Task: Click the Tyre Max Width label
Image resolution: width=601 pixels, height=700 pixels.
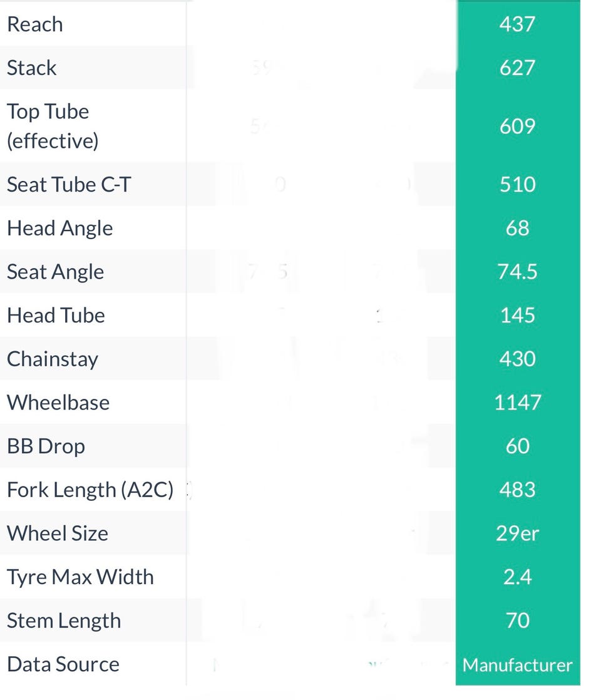Action: [80, 577]
